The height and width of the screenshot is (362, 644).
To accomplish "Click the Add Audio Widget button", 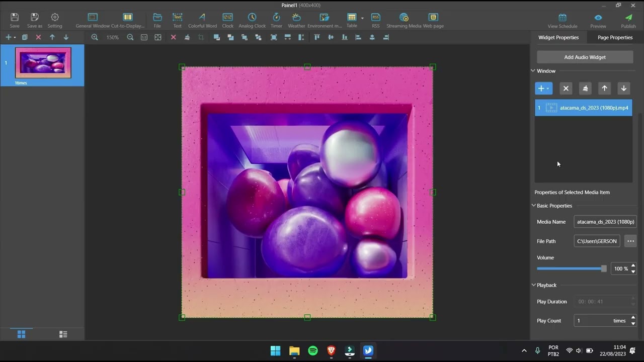I will tap(585, 57).
